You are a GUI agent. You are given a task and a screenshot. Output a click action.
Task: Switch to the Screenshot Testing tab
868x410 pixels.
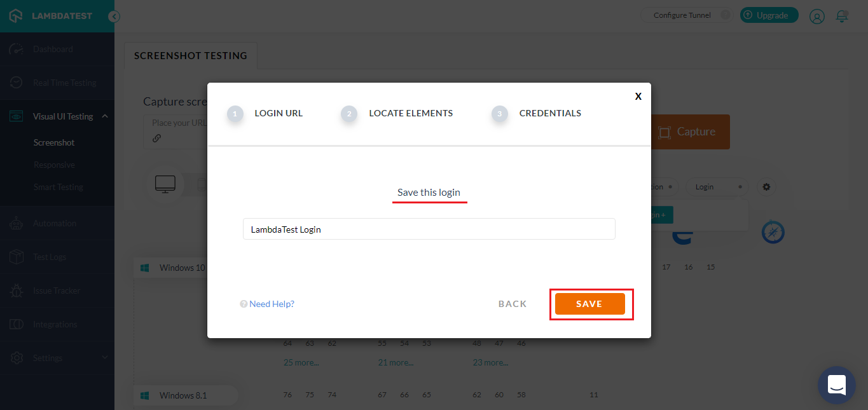[x=189, y=55]
